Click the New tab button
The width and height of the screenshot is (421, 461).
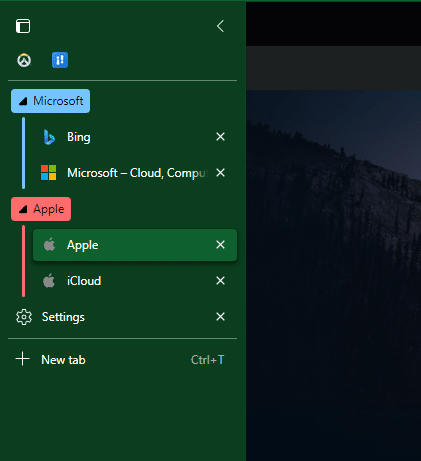click(122, 360)
